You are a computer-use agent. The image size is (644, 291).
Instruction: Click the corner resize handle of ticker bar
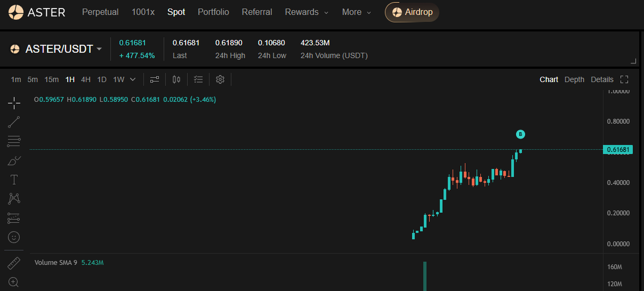(x=633, y=61)
